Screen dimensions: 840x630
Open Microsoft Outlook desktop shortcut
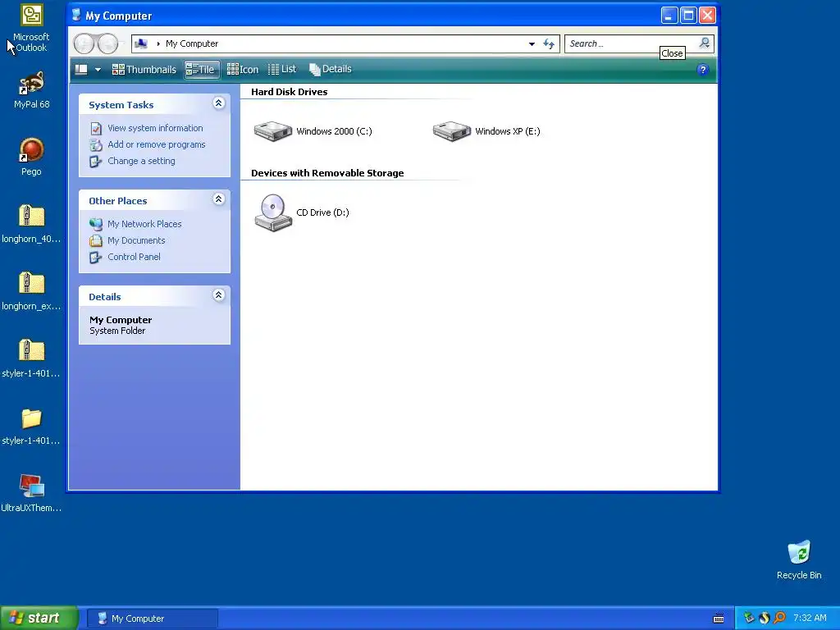point(31,28)
